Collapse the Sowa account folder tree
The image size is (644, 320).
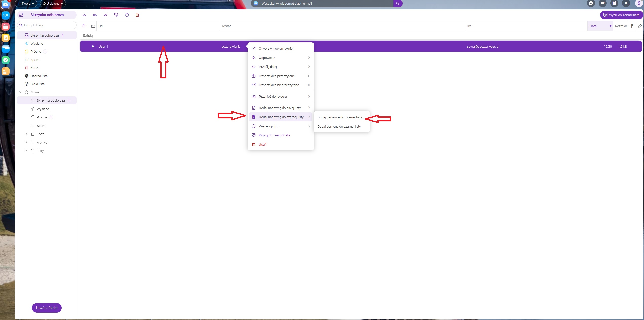click(20, 92)
